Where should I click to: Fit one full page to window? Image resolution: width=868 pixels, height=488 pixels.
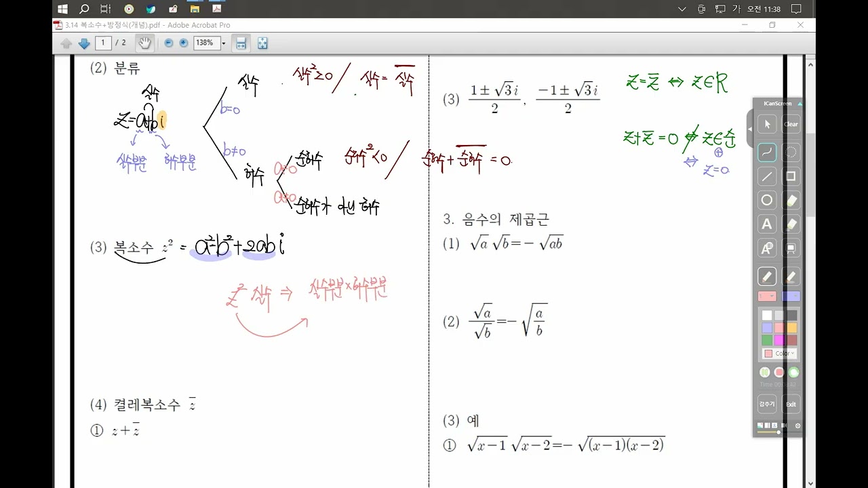[262, 43]
